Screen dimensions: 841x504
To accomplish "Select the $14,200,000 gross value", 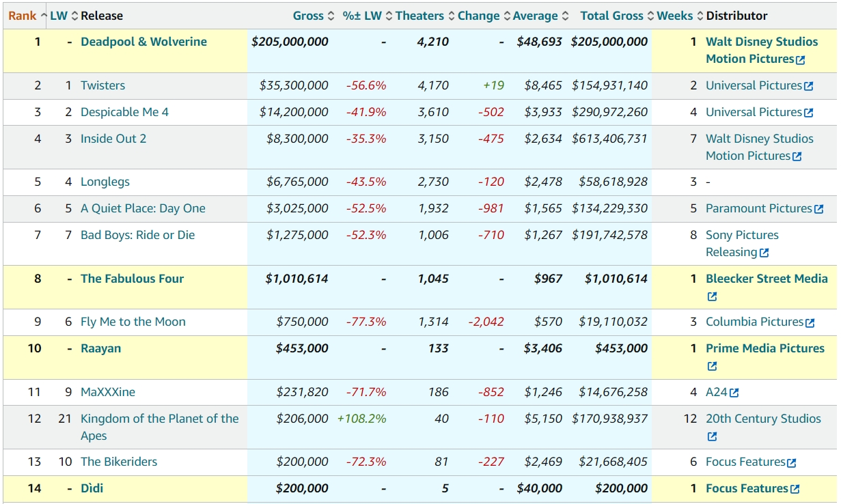I will (294, 112).
